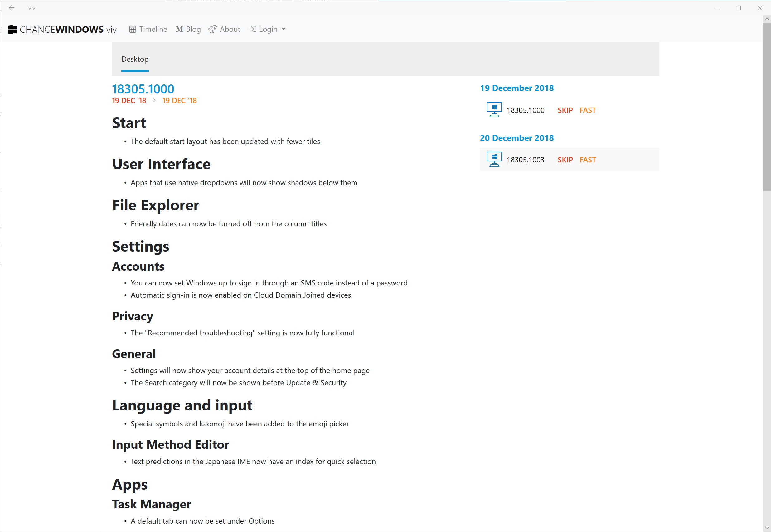Click the Timeline calendar icon

(133, 29)
